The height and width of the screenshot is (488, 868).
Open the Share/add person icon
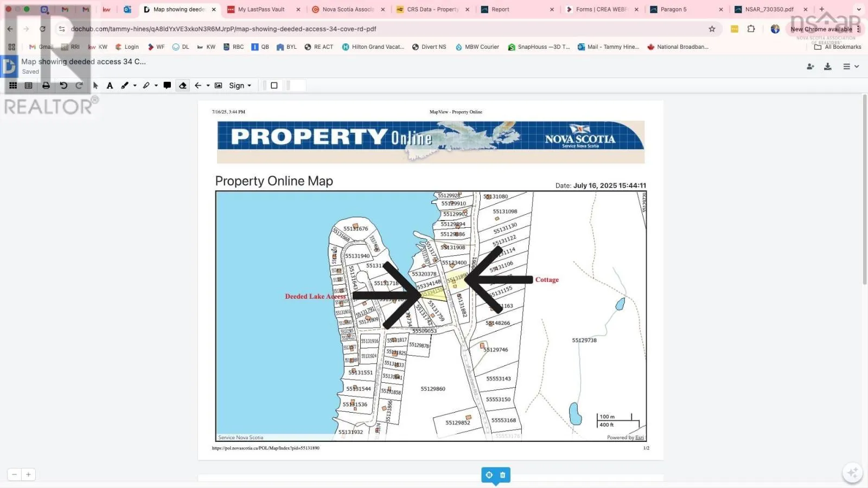click(810, 67)
